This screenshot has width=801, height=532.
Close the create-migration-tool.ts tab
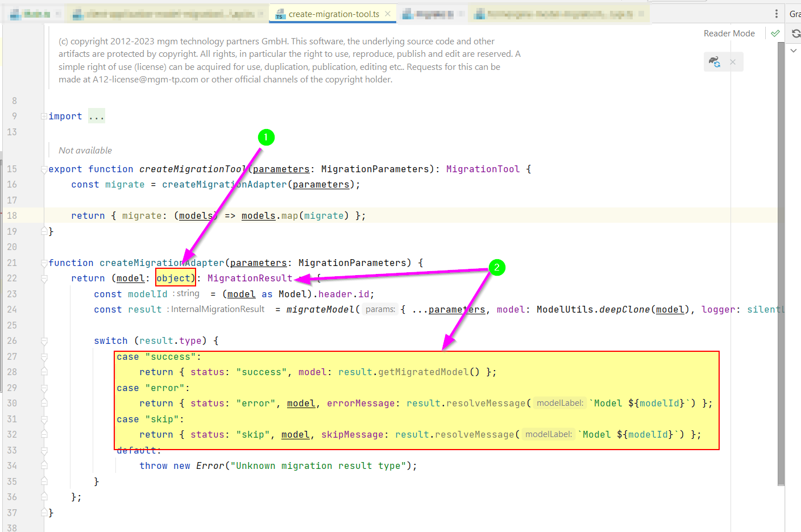388,14
